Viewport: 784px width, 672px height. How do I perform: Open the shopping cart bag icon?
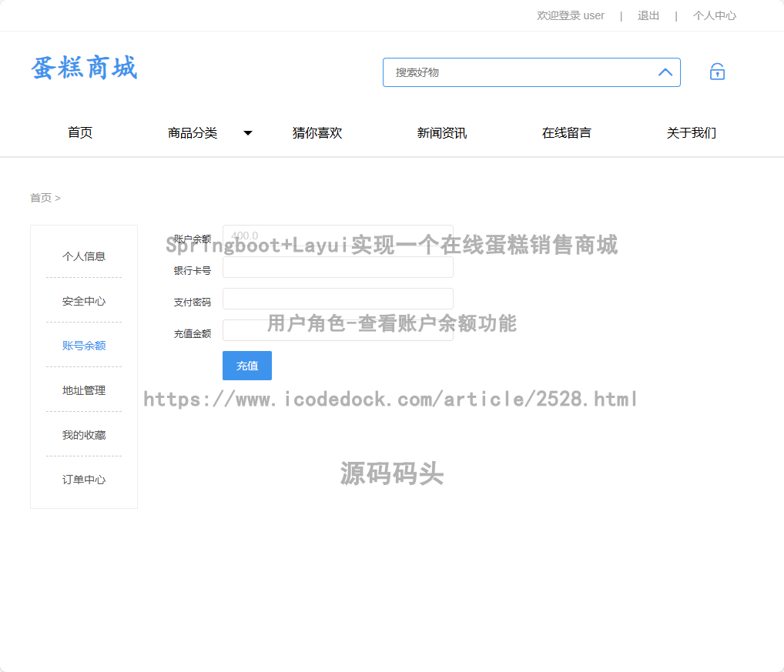(717, 72)
